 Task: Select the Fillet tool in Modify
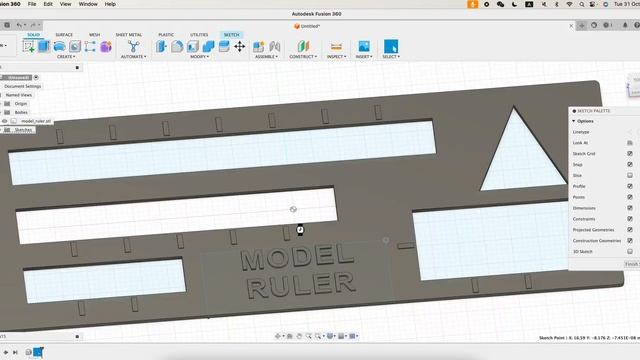click(x=177, y=46)
